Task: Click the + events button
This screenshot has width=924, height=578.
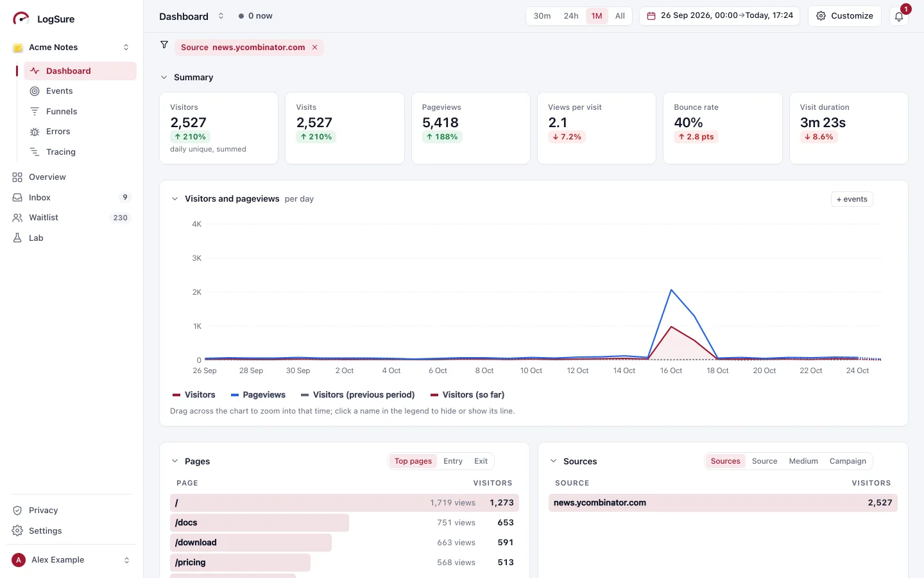Action: pos(852,199)
